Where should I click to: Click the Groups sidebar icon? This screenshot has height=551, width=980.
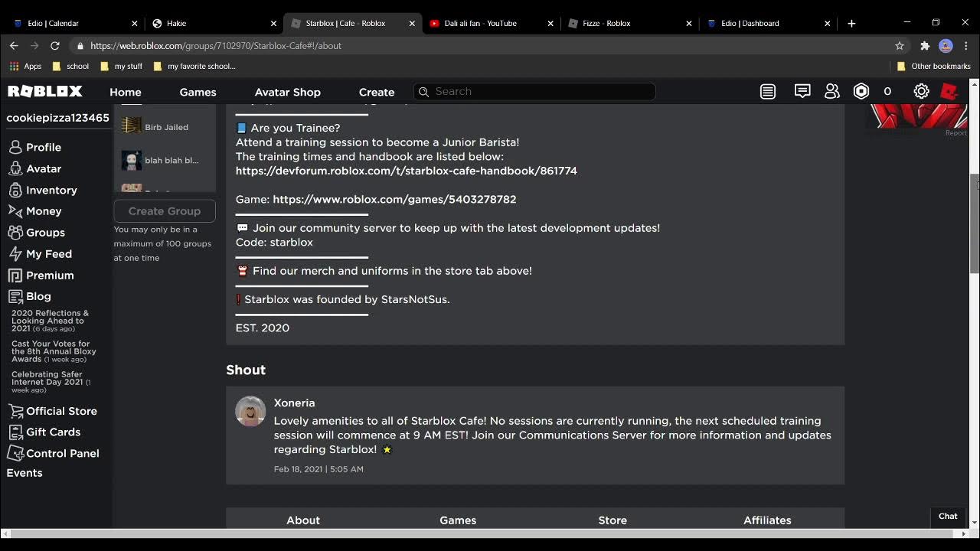point(15,233)
